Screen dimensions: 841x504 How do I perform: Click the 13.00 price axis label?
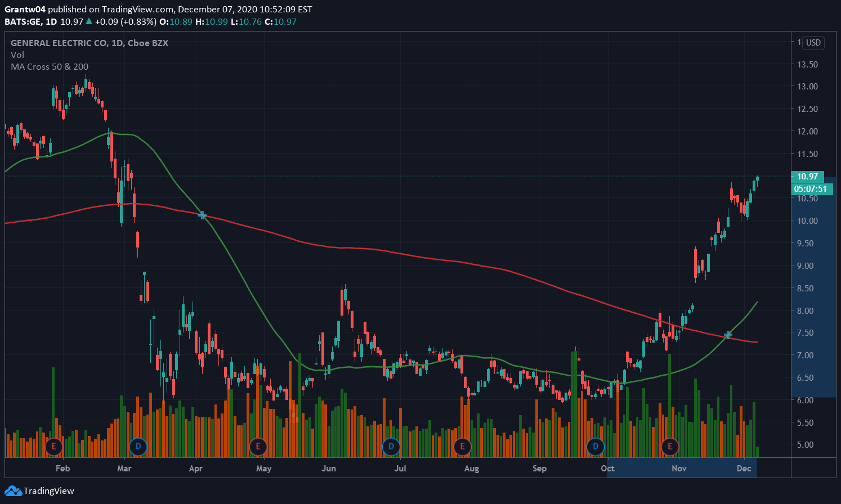coord(808,87)
